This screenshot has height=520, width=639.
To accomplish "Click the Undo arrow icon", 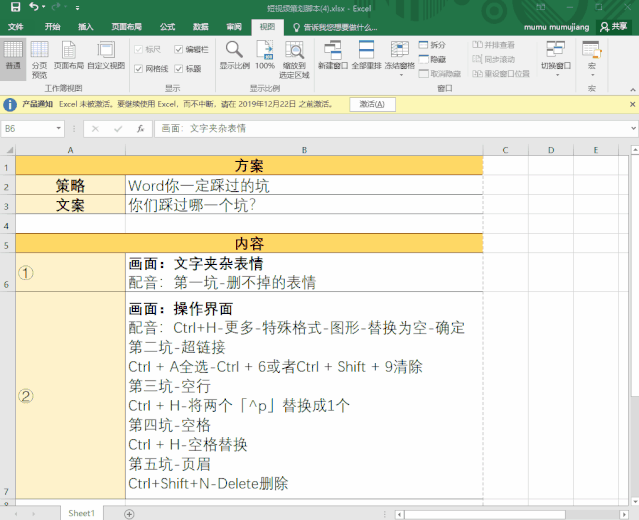I will (x=34, y=7).
